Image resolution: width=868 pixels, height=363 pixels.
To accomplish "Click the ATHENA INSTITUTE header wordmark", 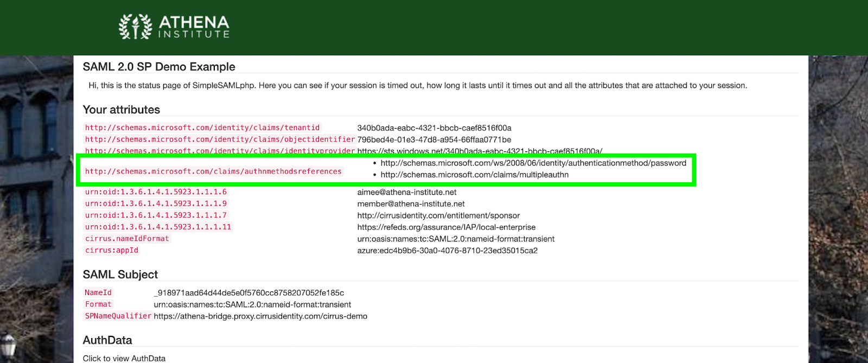I will click(194, 27).
